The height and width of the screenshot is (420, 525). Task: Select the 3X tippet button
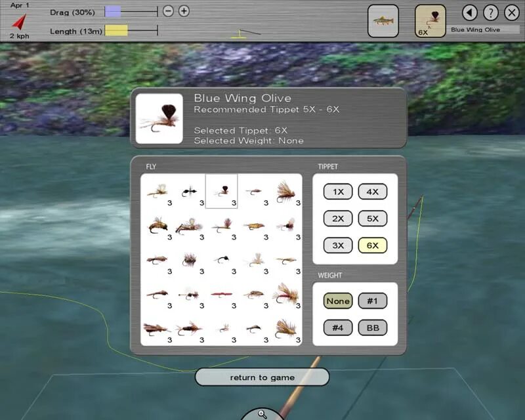337,245
